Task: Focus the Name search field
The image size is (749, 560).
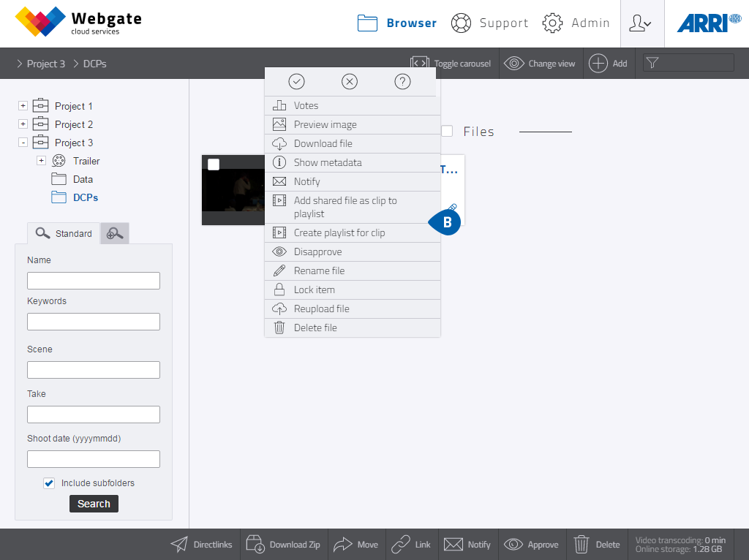Action: pyautogui.click(x=94, y=281)
